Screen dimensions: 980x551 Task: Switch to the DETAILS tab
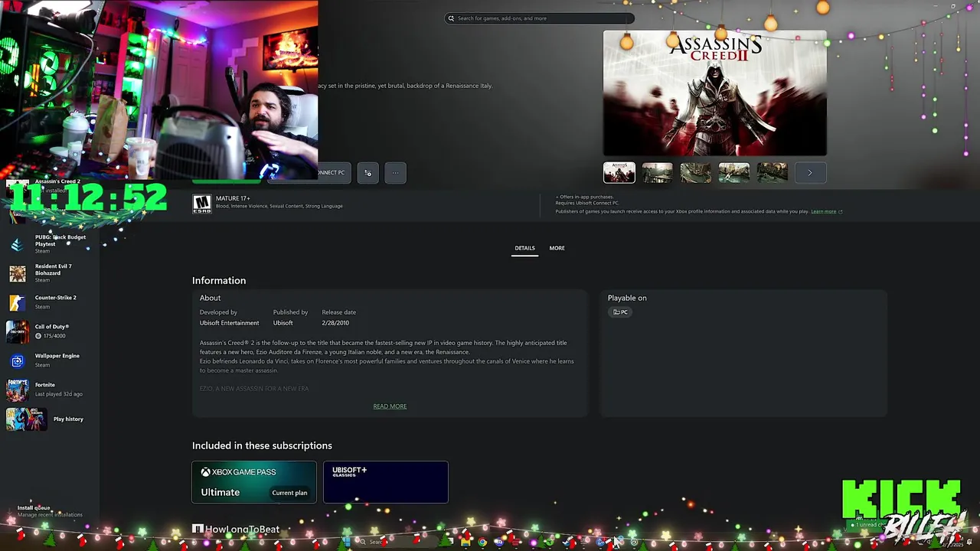click(524, 248)
